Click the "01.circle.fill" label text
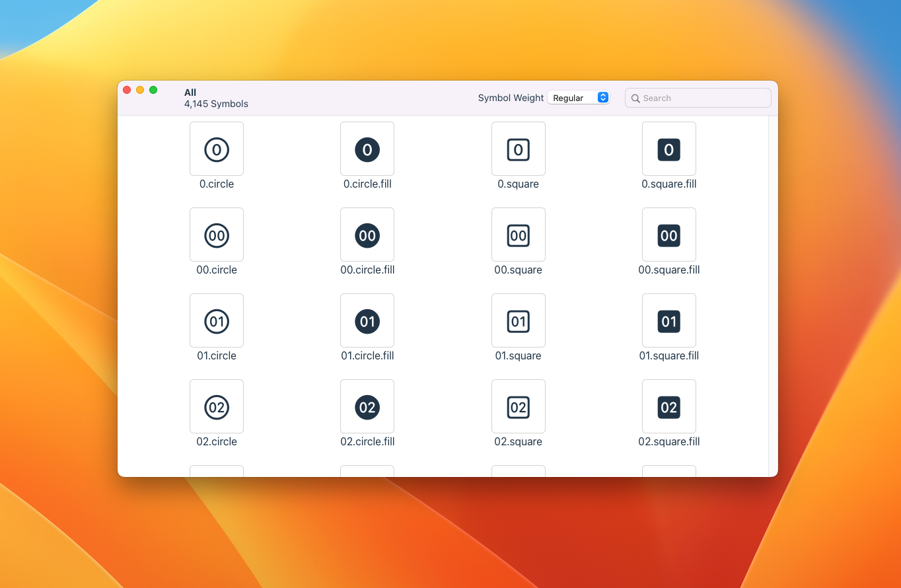 367,355
